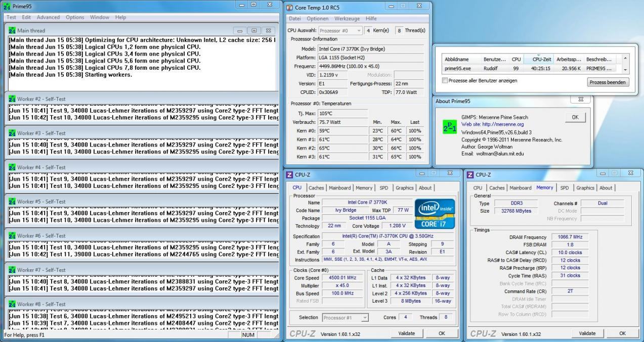Click OK in left CPU-Z window
Image resolution: width=644 pixels, height=342 pixels.
click(442, 333)
